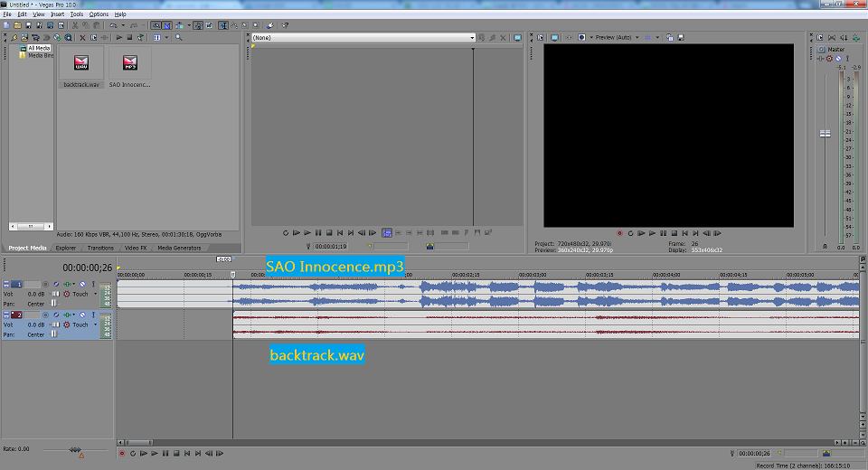Toggle Automatic Crossfades button
868x470 pixels.
click(x=166, y=25)
